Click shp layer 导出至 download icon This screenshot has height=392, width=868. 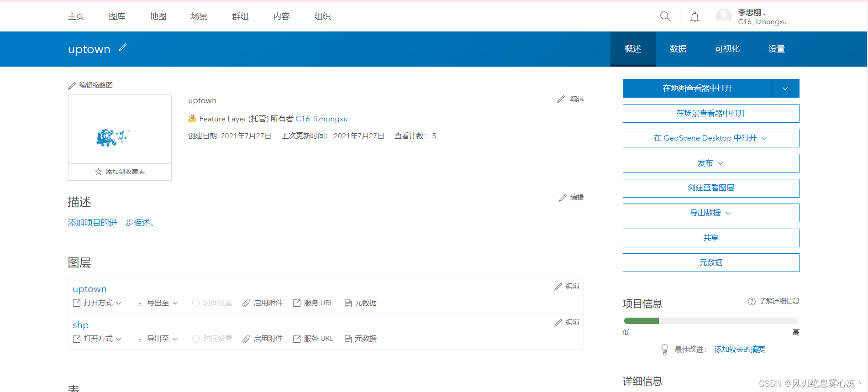click(140, 339)
